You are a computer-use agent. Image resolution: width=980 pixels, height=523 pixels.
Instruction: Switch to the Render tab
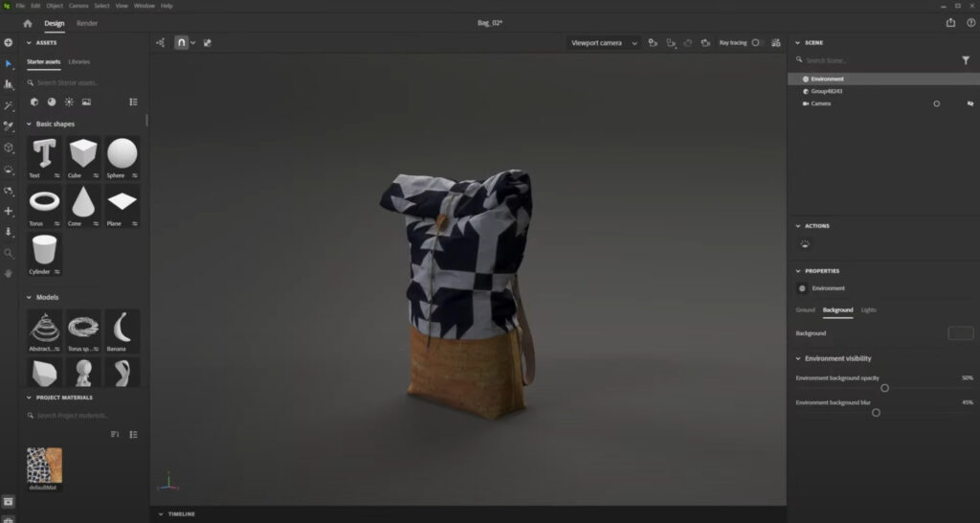click(x=87, y=23)
